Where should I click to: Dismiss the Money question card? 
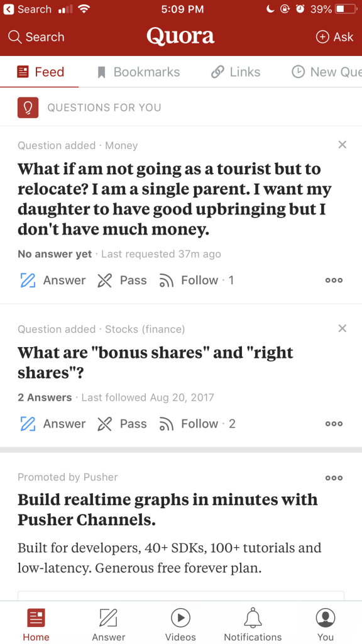[343, 145]
